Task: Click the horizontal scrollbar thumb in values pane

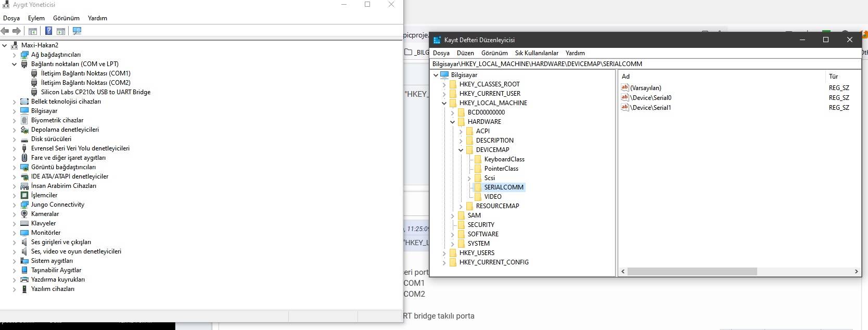Action: tap(692, 272)
